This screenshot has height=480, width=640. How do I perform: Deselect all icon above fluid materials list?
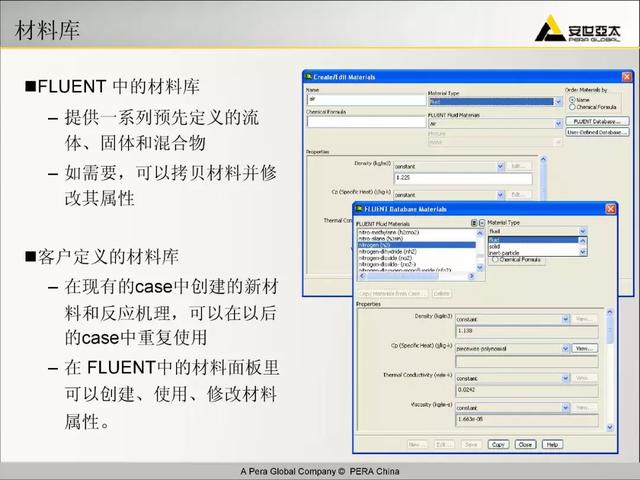(482, 223)
